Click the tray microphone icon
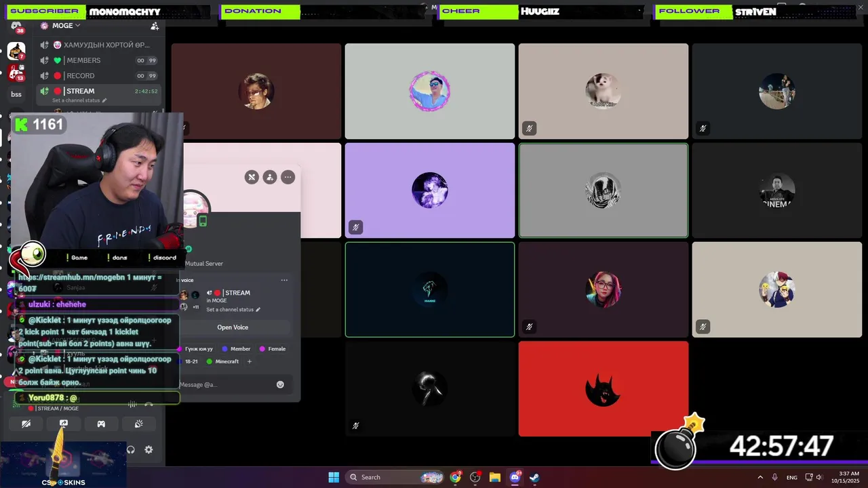Image resolution: width=868 pixels, height=488 pixels. pos(775,477)
